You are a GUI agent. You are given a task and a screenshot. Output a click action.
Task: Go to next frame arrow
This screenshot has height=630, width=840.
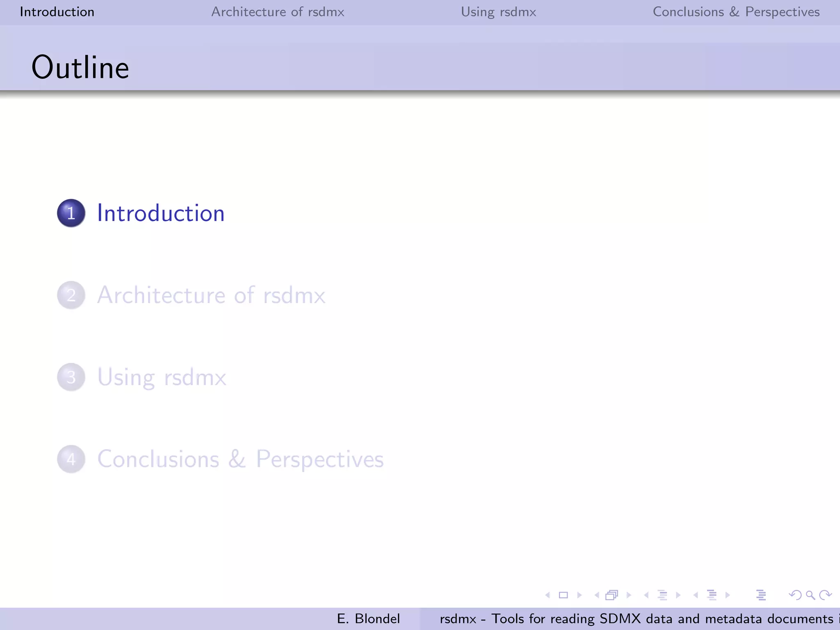(x=629, y=595)
